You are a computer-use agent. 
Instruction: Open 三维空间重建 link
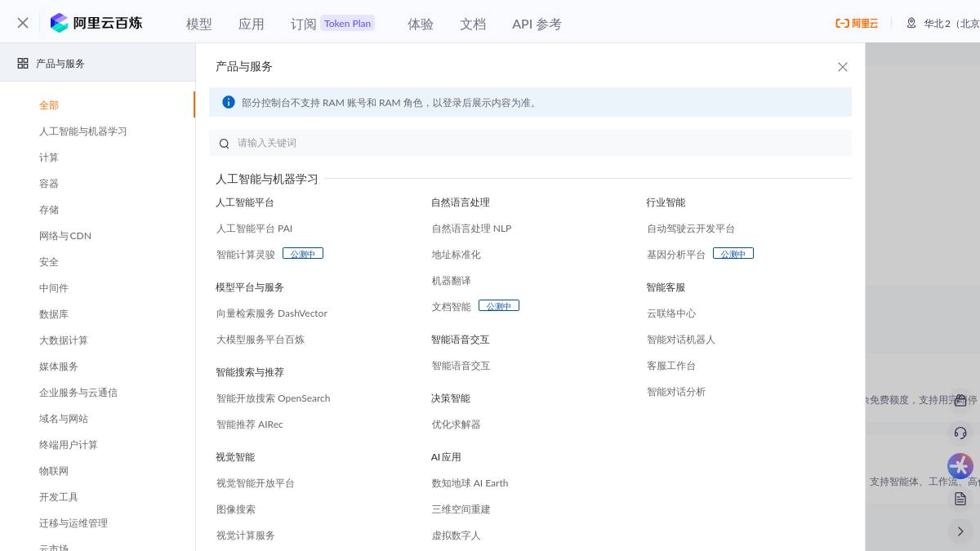click(x=461, y=509)
